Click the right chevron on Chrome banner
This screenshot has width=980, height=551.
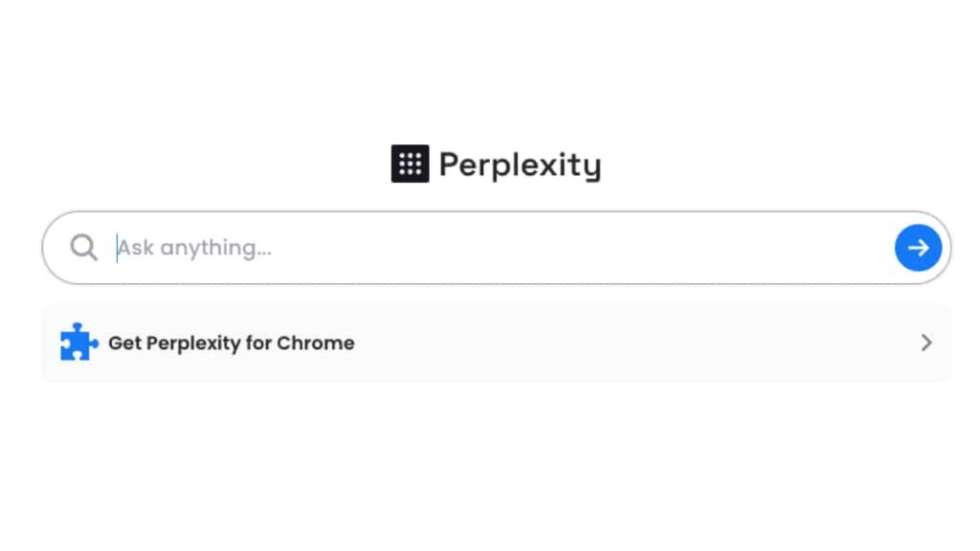[x=926, y=342]
